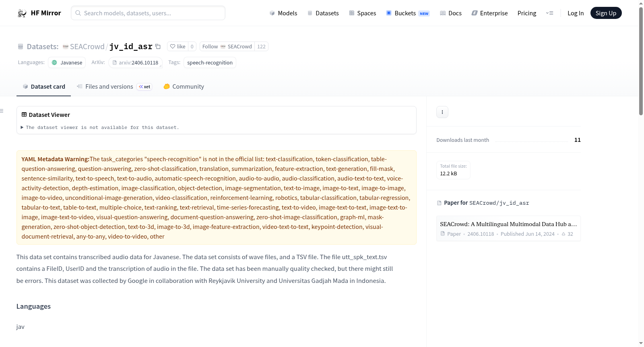This screenshot has height=347, width=644.
Task: Click the 'jav' language code text
Action: tap(21, 327)
